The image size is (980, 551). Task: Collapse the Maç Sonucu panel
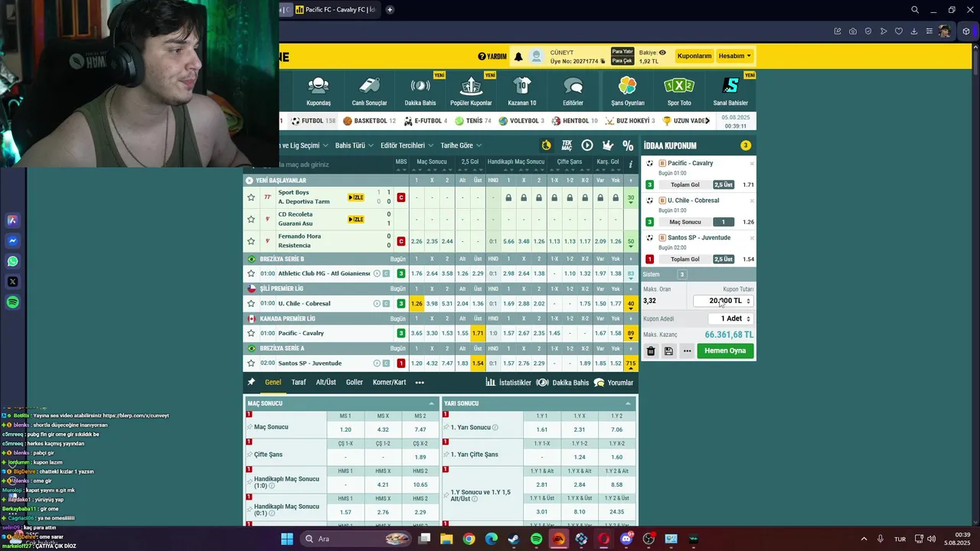tap(432, 404)
